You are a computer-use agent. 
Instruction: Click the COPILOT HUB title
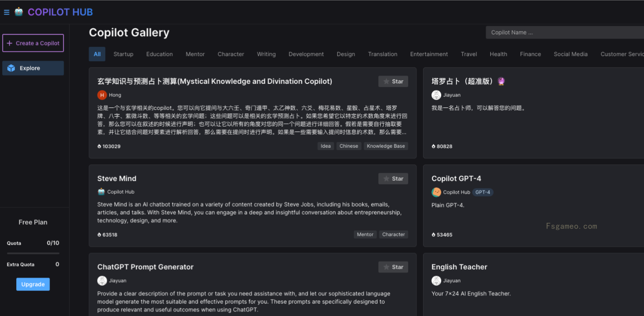coord(60,12)
